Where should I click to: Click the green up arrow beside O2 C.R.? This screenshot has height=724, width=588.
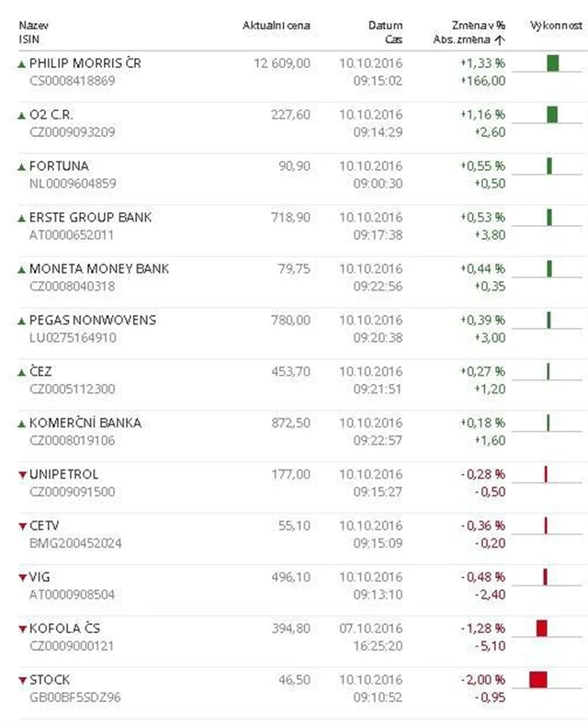point(22,115)
